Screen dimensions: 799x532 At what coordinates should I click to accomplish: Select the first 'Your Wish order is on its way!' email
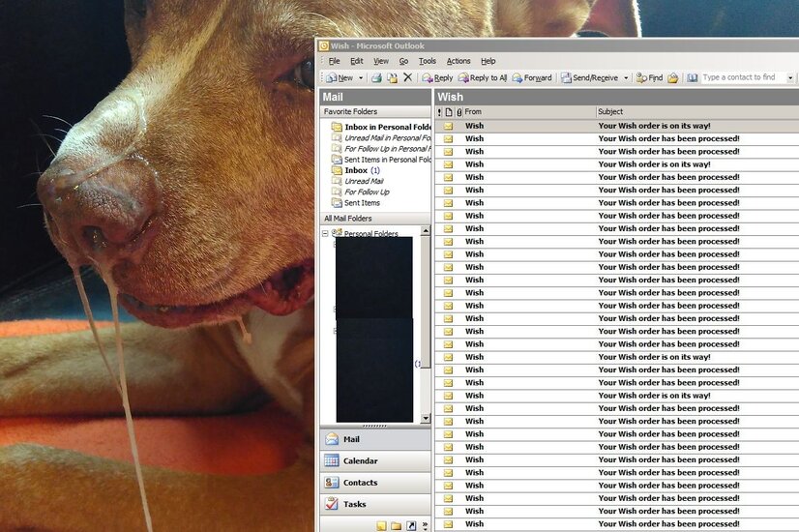pos(617,126)
